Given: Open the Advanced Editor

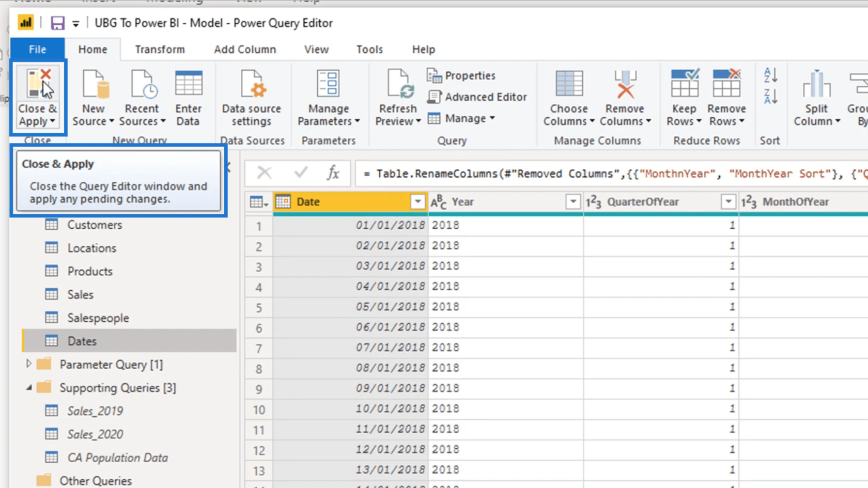Looking at the screenshot, I should (477, 97).
